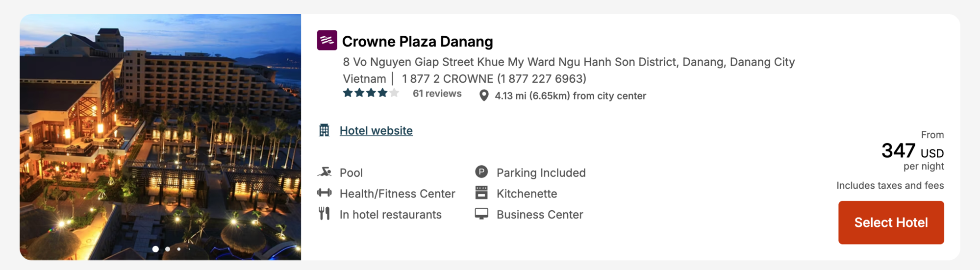Click the 1 877 2 CROWNE phone number

pyautogui.click(x=494, y=79)
